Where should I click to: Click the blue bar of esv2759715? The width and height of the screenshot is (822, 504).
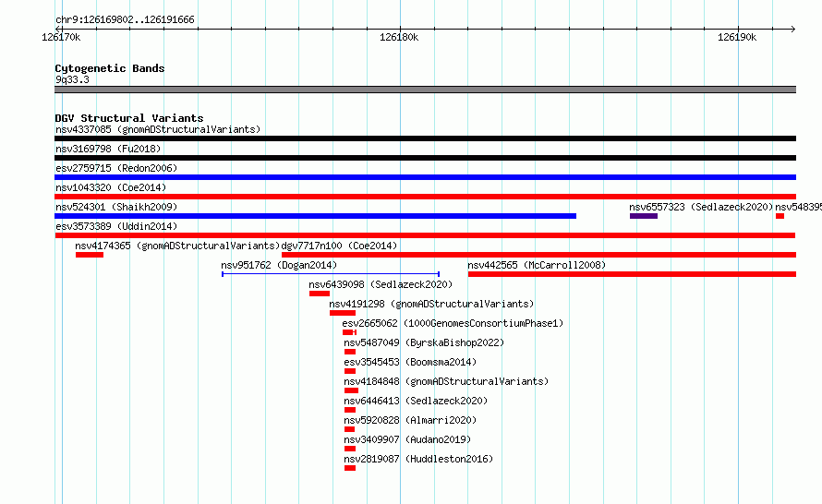[x=425, y=177]
